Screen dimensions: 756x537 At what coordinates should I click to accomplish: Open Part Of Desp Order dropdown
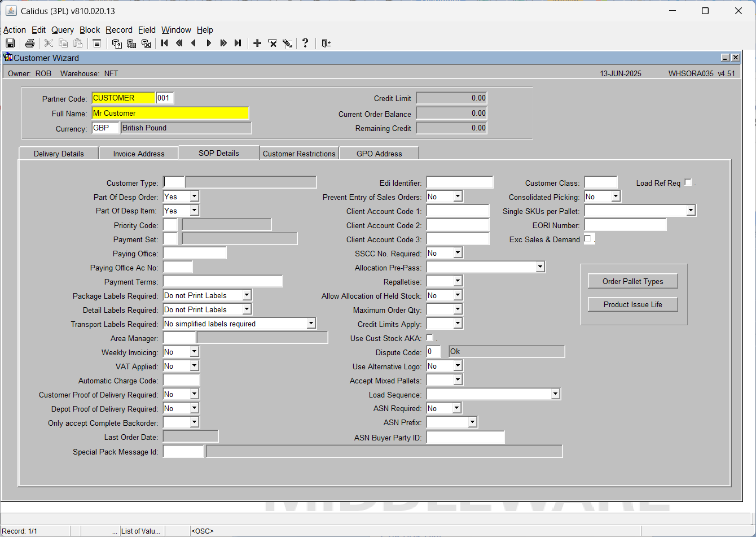[194, 197]
